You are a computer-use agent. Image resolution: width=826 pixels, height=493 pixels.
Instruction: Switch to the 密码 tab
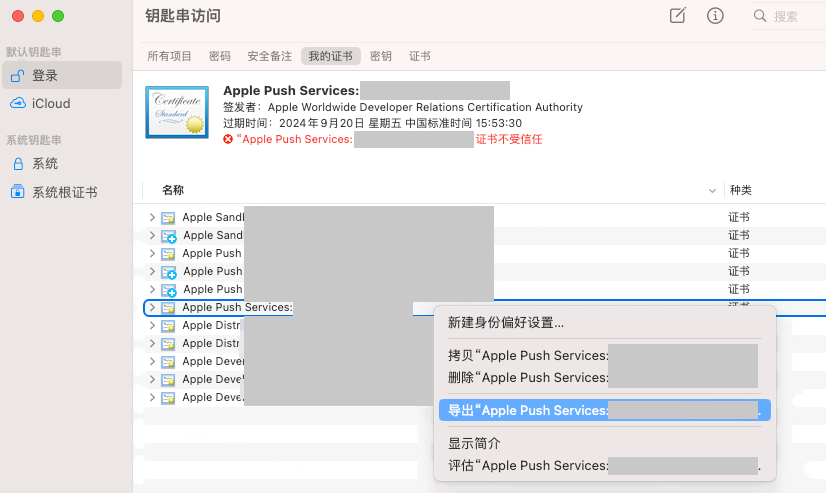[x=220, y=56]
